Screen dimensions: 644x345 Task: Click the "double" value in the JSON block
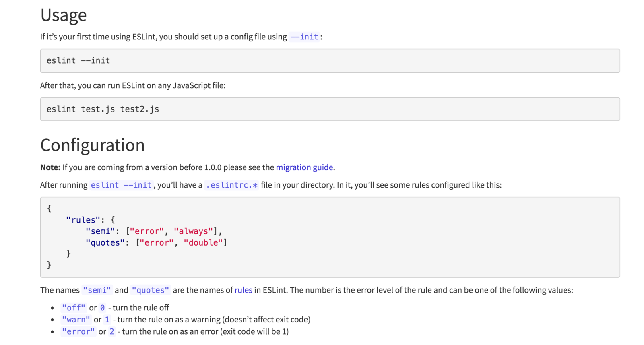203,243
